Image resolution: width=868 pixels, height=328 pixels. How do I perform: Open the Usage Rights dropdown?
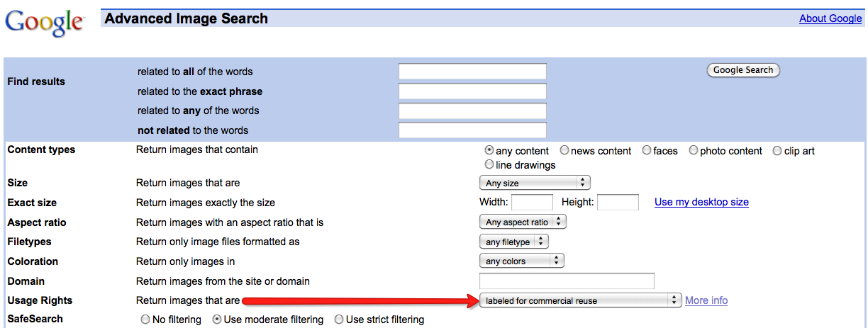click(581, 300)
